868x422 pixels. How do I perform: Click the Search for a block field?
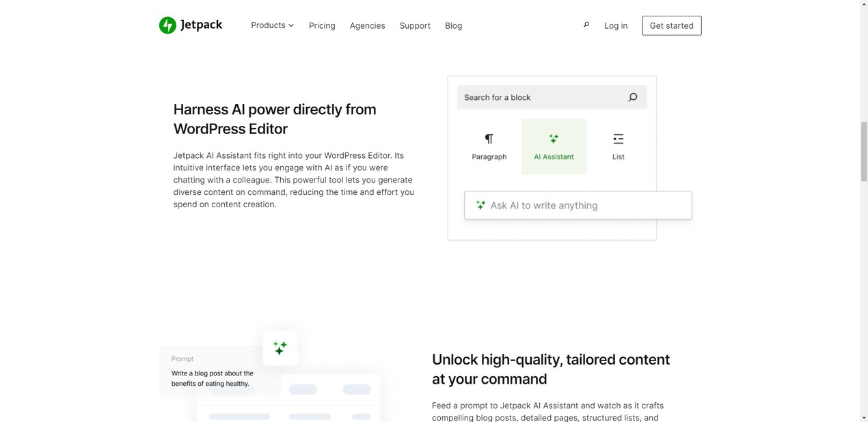coord(540,97)
